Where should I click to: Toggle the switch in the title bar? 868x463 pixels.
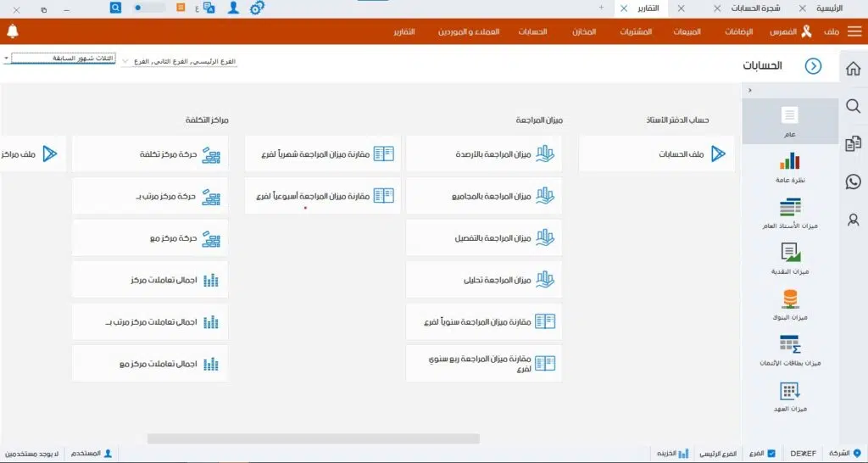[149, 8]
